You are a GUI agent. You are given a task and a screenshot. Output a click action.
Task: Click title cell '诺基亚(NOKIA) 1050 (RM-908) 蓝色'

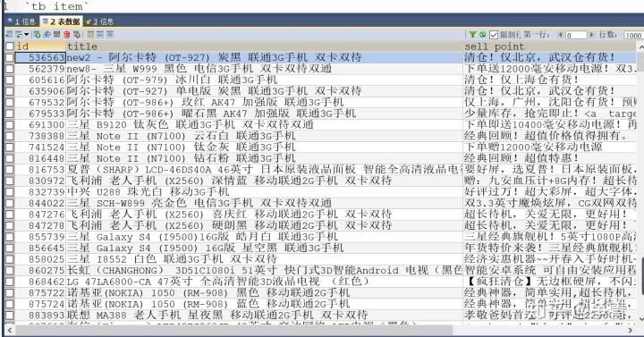265,304
